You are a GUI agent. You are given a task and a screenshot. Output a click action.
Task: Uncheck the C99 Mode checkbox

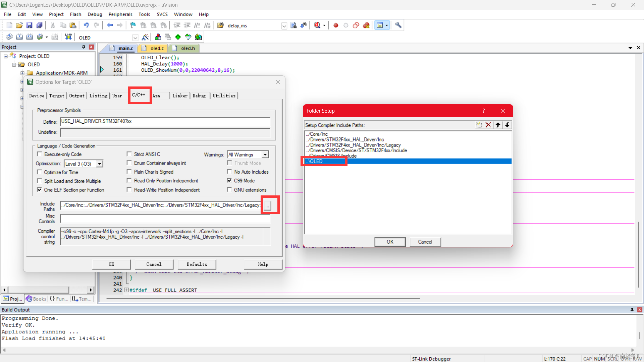[229, 181]
